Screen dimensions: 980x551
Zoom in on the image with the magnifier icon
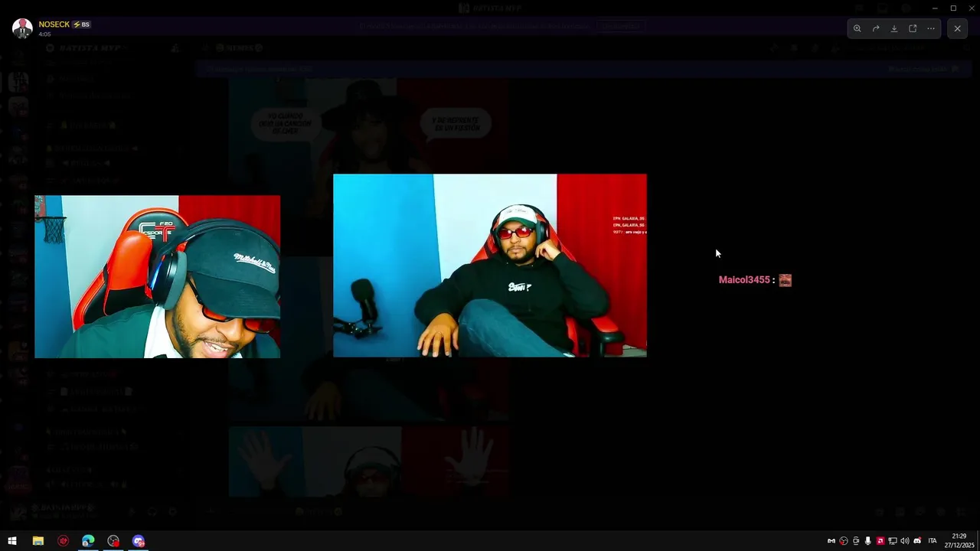click(857, 28)
